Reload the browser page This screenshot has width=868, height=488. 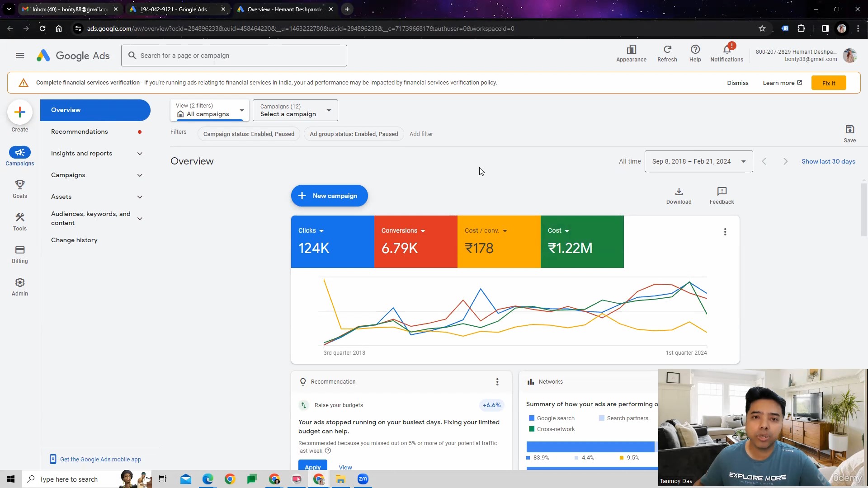42,28
